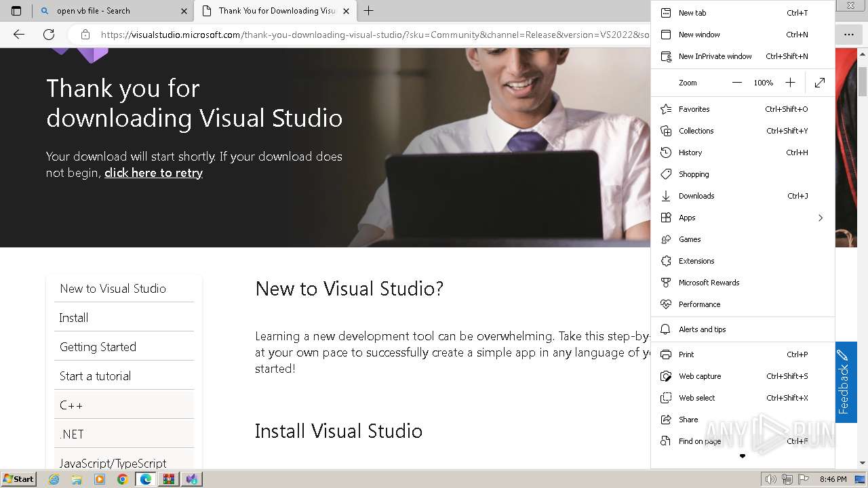Open Alerts and tips entry

[743, 329]
